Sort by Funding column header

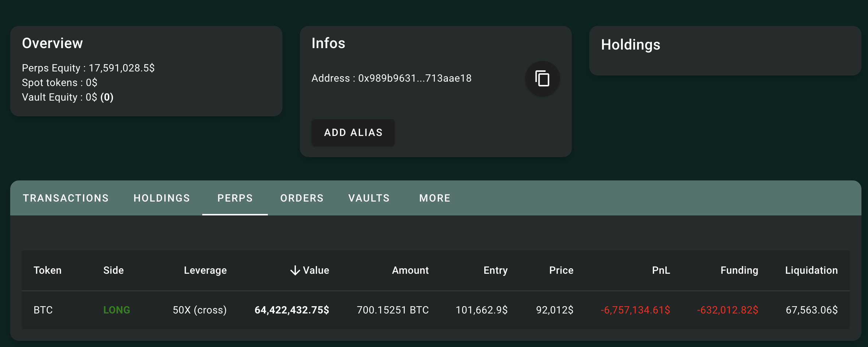739,270
